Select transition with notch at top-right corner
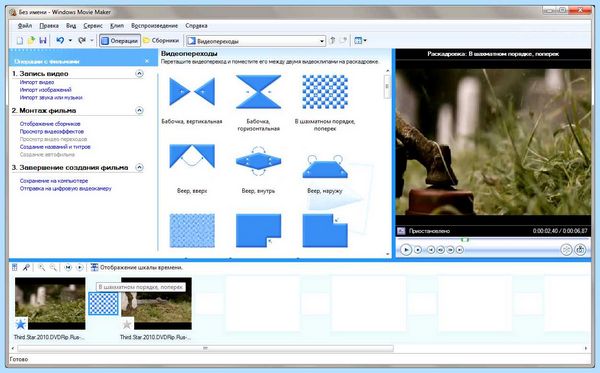The image size is (600, 373). pyautogui.click(x=325, y=230)
